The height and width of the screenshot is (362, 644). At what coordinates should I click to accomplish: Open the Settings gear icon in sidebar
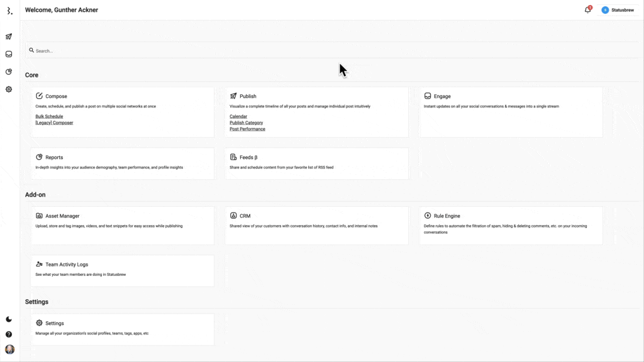point(9,89)
